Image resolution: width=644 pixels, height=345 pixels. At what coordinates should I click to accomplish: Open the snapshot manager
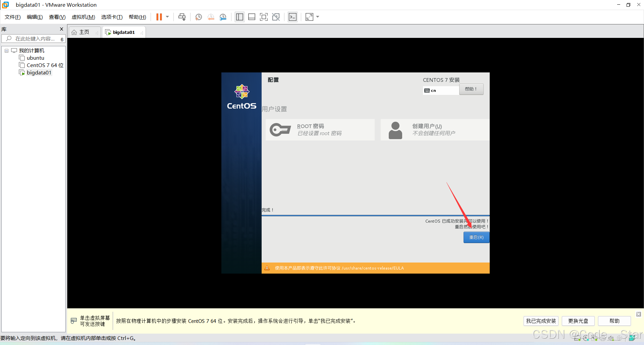(223, 17)
